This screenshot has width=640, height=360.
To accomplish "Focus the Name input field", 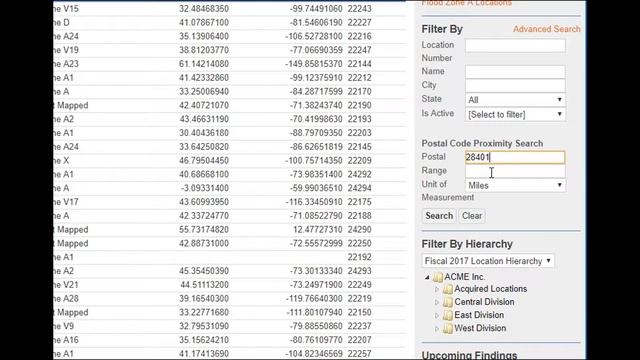I will [x=515, y=72].
